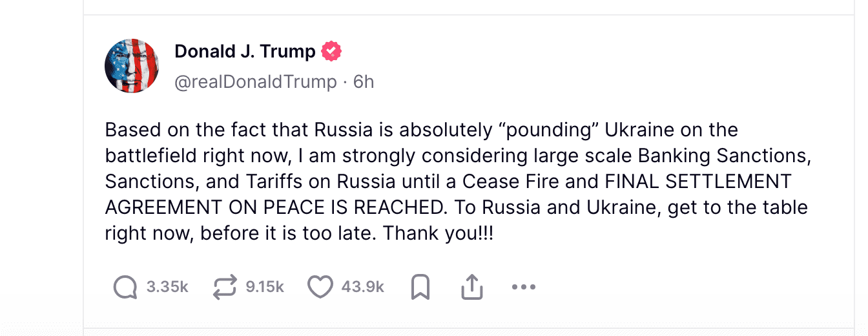
Task: Open the reply speech-bubble icon
Action: tap(125, 287)
